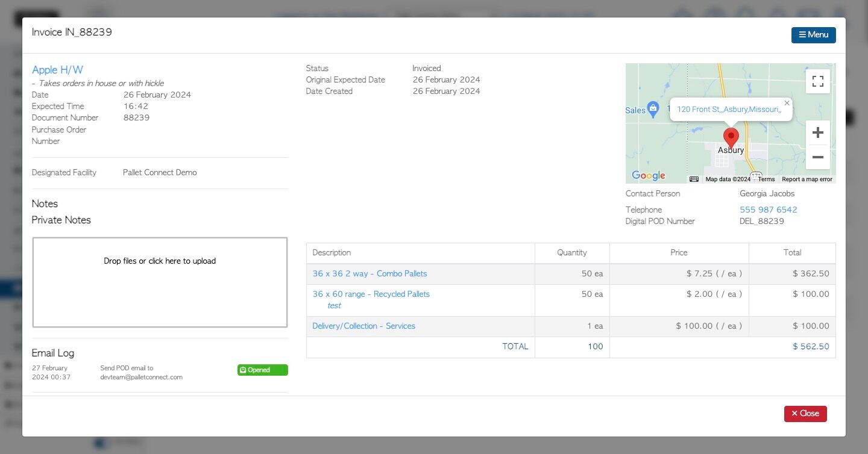Click the contact name 'Georgia Jacobs'
The height and width of the screenshot is (454, 868).
click(767, 194)
